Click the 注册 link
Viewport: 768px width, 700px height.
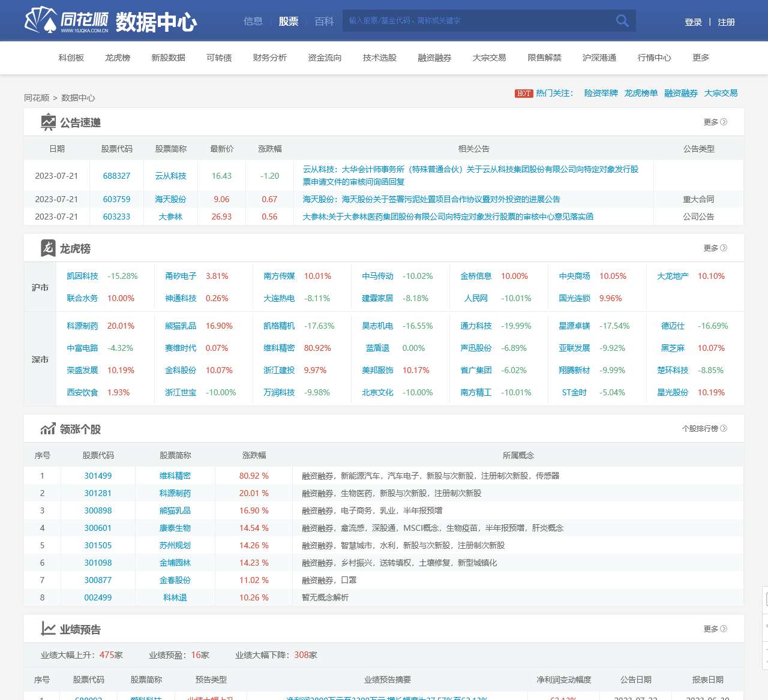coord(726,22)
